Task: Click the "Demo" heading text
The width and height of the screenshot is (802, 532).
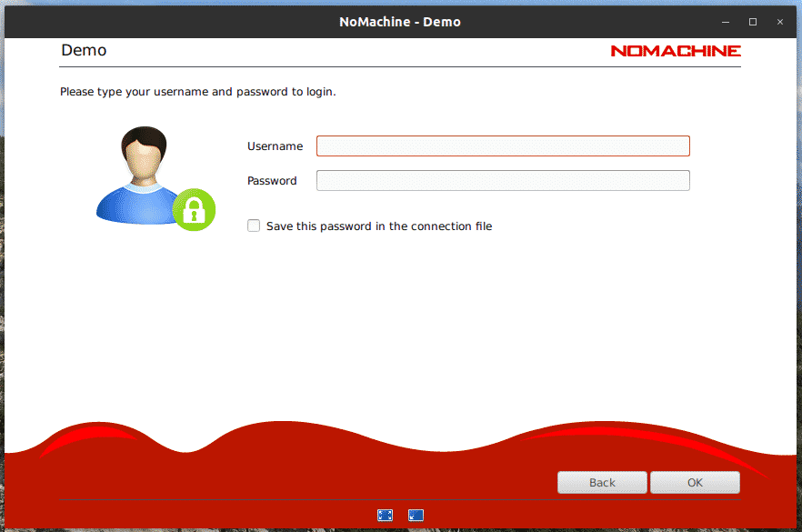Action: 84,50
